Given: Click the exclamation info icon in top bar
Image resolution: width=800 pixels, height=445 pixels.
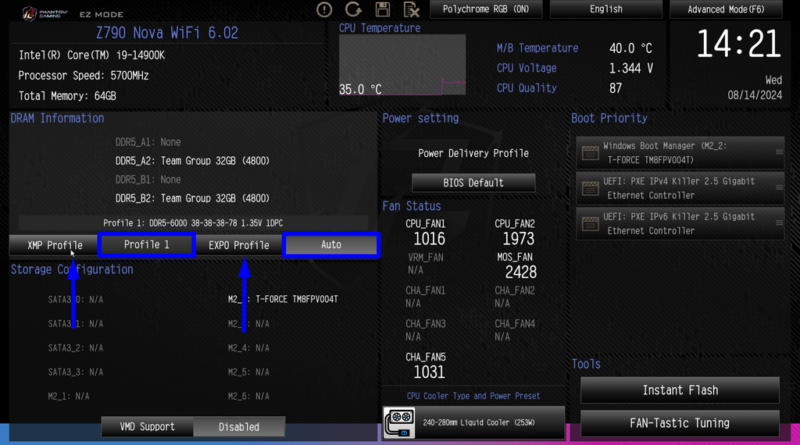Looking at the screenshot, I should pyautogui.click(x=324, y=10).
